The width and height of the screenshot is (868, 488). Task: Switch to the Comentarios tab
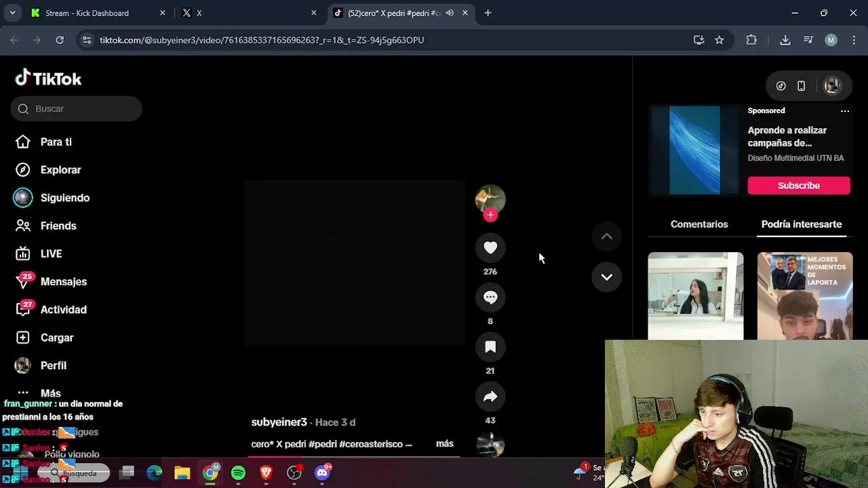(699, 224)
